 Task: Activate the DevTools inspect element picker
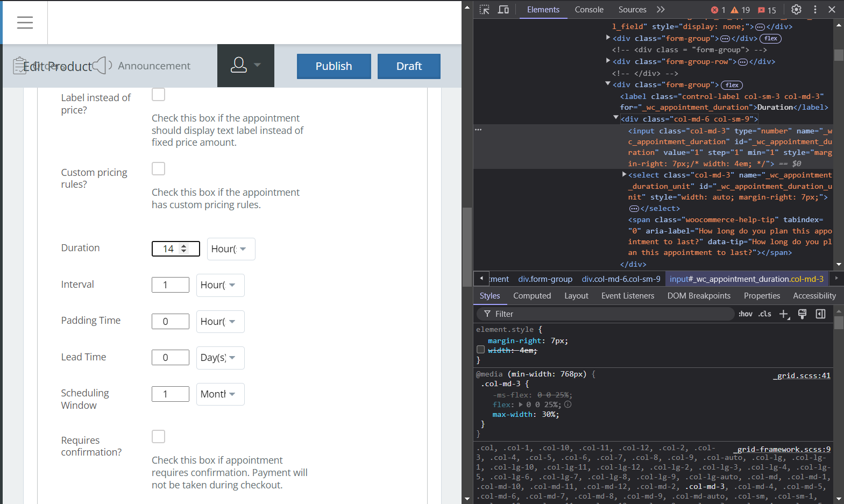[x=485, y=10]
